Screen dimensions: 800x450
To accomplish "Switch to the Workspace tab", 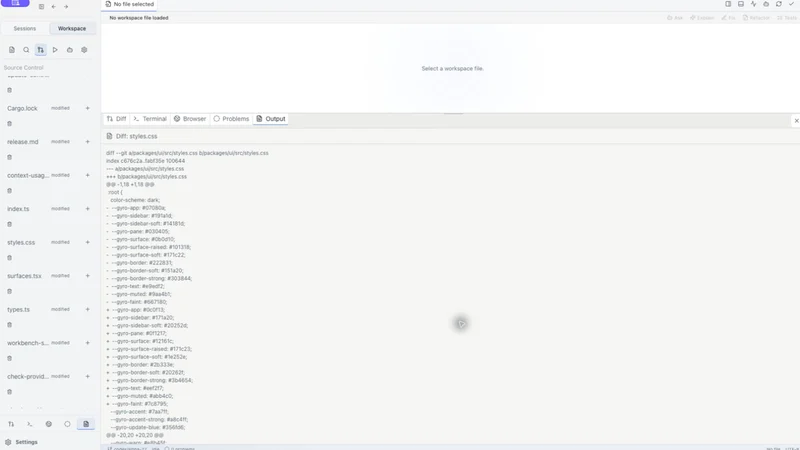I will 72,29.
